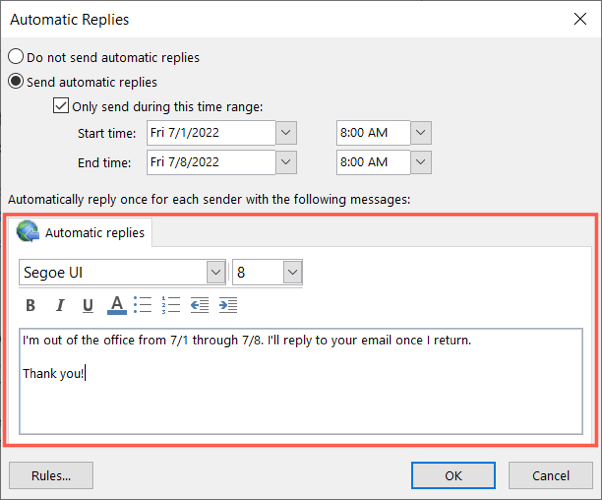
Task: Click the End time date field Fri 7/8/2022
Action: point(211,162)
